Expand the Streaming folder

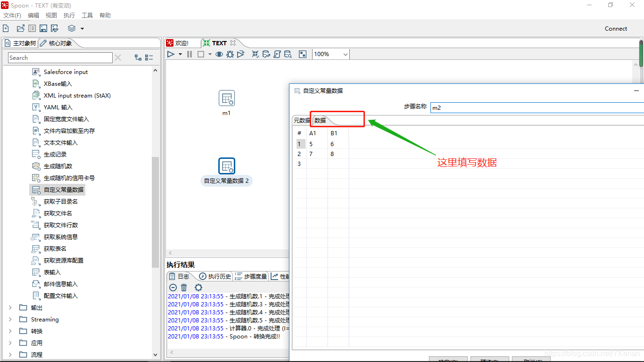click(10, 319)
